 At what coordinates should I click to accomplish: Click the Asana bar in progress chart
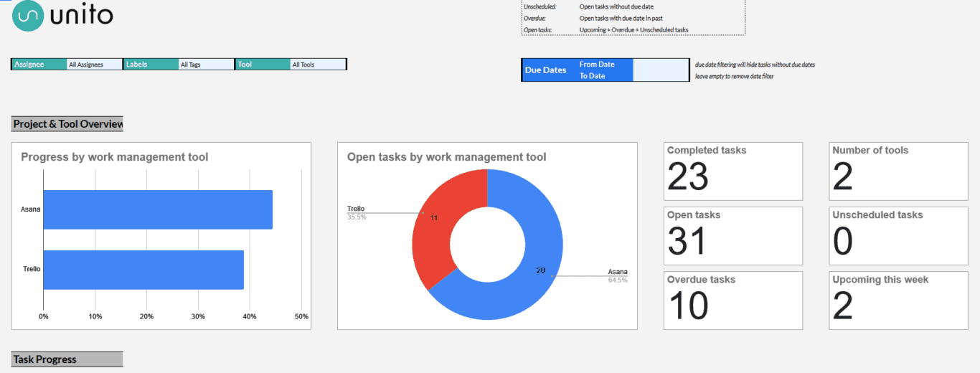pos(158,209)
